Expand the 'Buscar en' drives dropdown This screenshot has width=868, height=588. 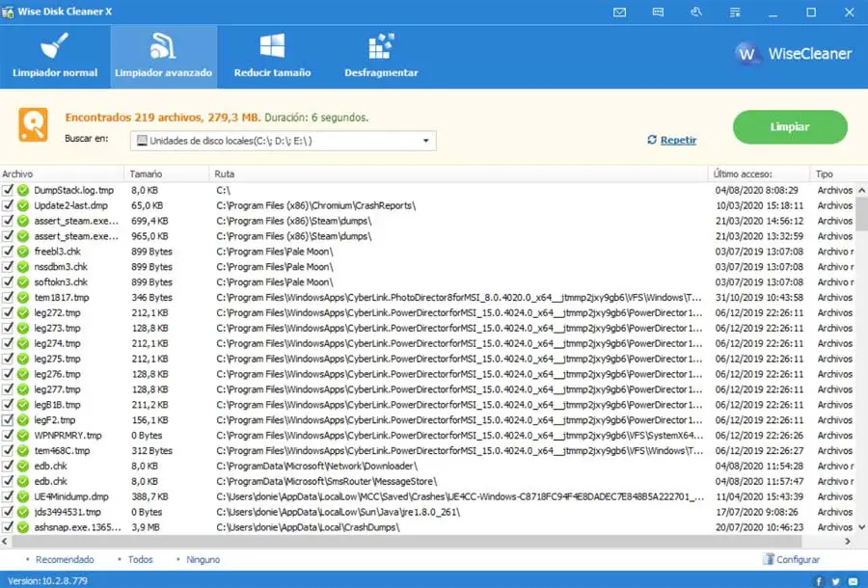425,141
